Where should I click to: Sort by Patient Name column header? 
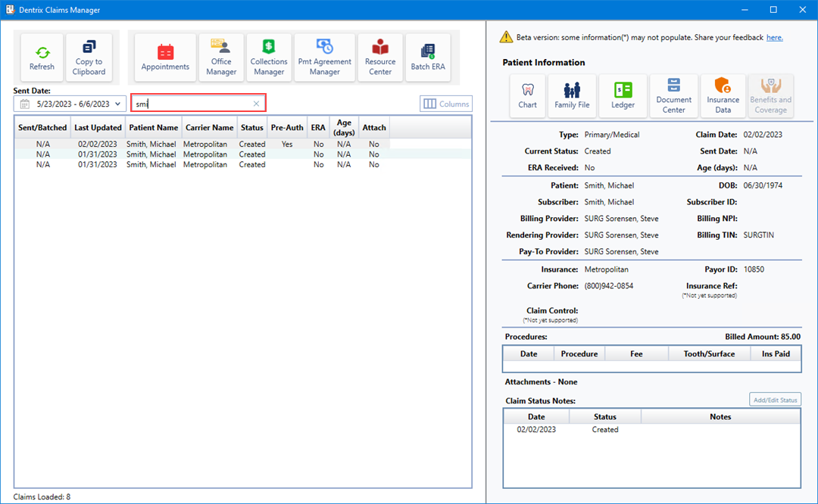coord(153,127)
